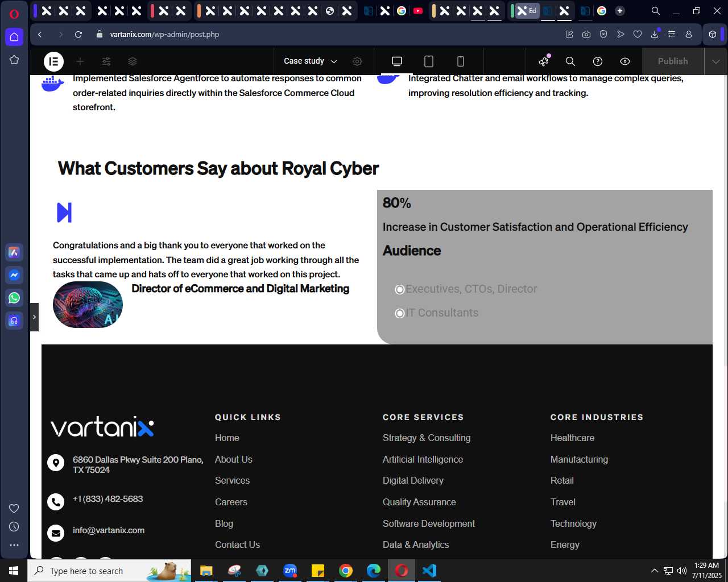Switch to the globe icon browser tab
The image size is (728, 582).
330,11
